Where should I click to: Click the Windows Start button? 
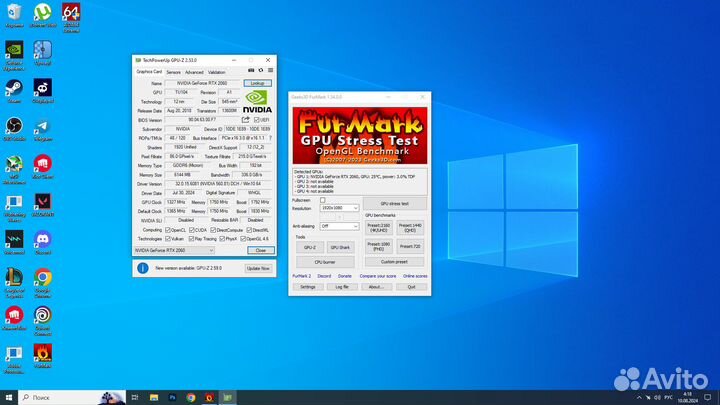pyautogui.click(x=8, y=397)
